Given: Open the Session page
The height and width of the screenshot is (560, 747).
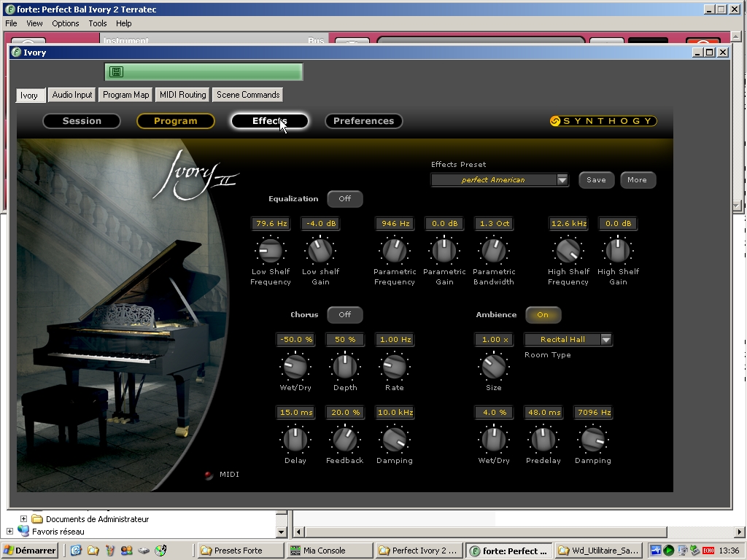Looking at the screenshot, I should (82, 121).
